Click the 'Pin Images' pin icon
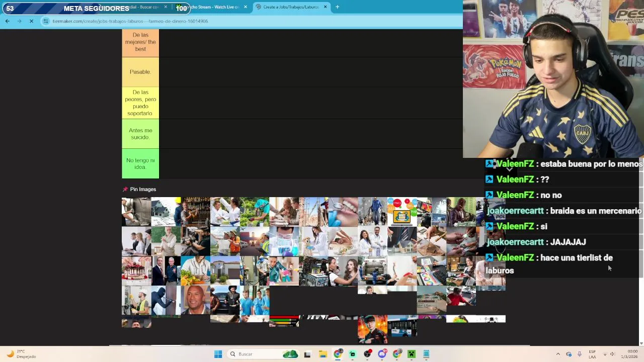 click(x=125, y=189)
